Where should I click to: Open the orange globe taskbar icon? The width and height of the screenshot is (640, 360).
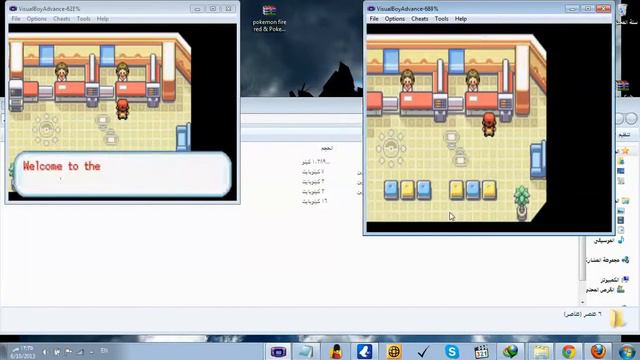pyautogui.click(x=393, y=351)
